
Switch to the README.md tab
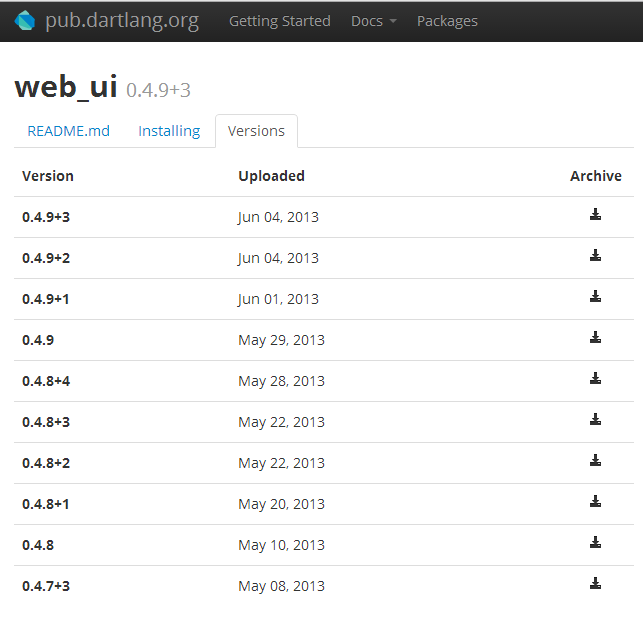pos(68,131)
